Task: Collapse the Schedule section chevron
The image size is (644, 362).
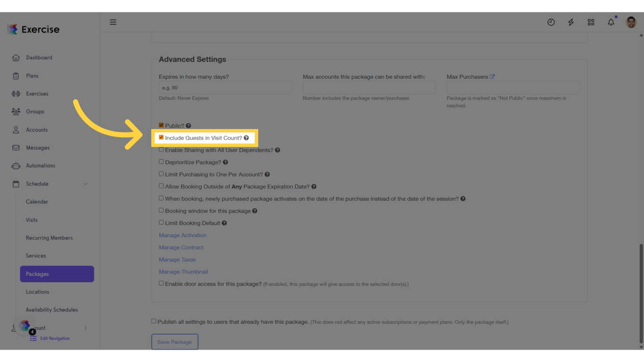Action: [x=85, y=184]
